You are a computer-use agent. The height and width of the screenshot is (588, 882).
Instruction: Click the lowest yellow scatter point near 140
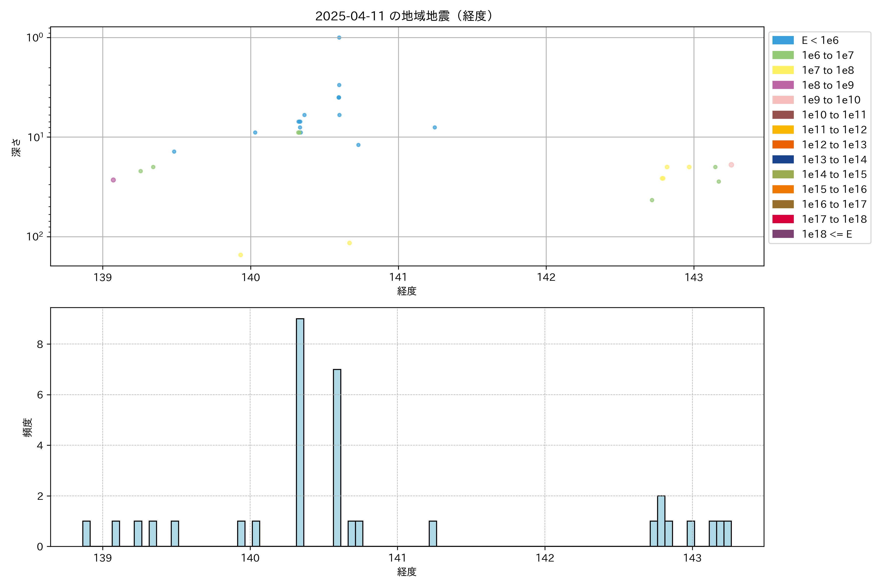point(241,255)
